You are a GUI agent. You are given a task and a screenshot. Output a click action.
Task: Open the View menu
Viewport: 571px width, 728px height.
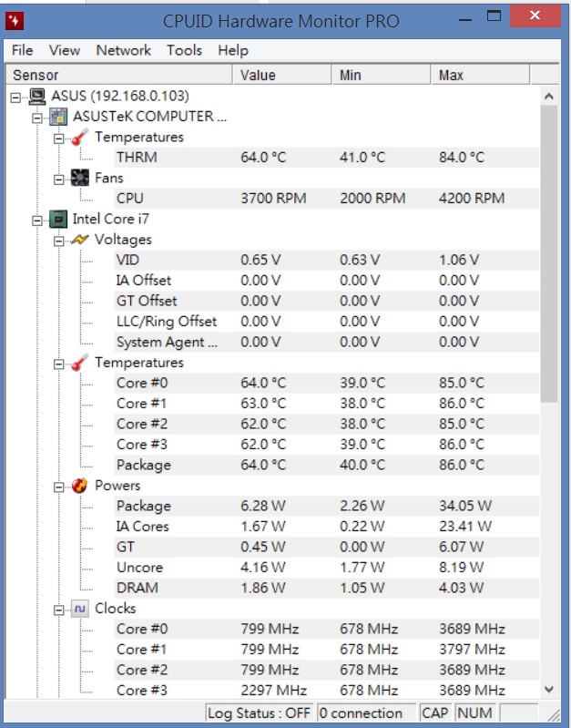tap(65, 50)
